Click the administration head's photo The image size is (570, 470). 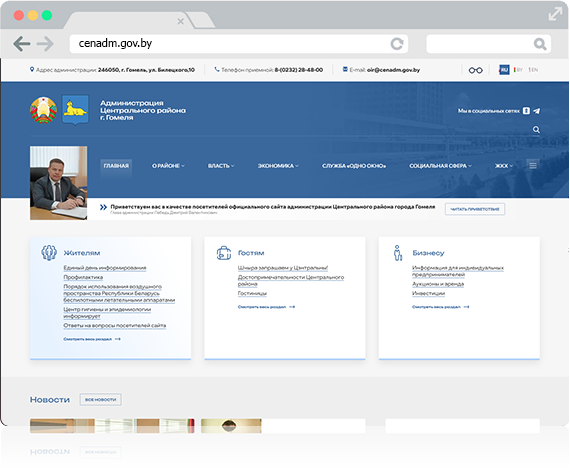tap(59, 183)
